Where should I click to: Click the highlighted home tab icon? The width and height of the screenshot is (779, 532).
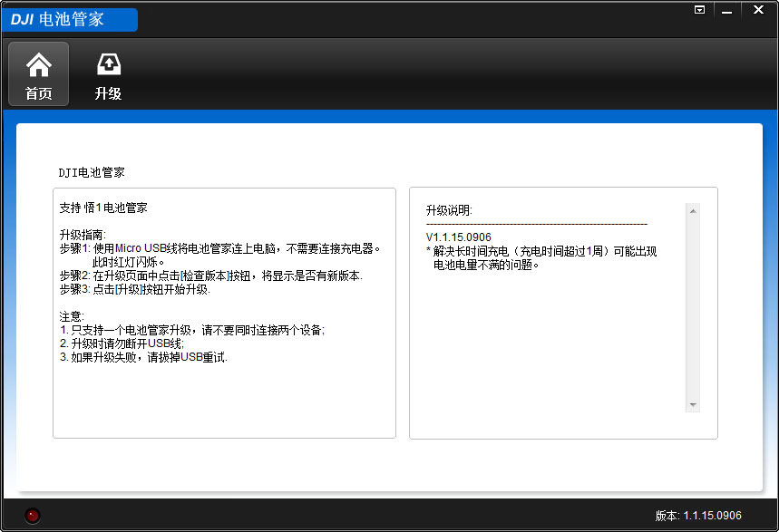[37, 65]
